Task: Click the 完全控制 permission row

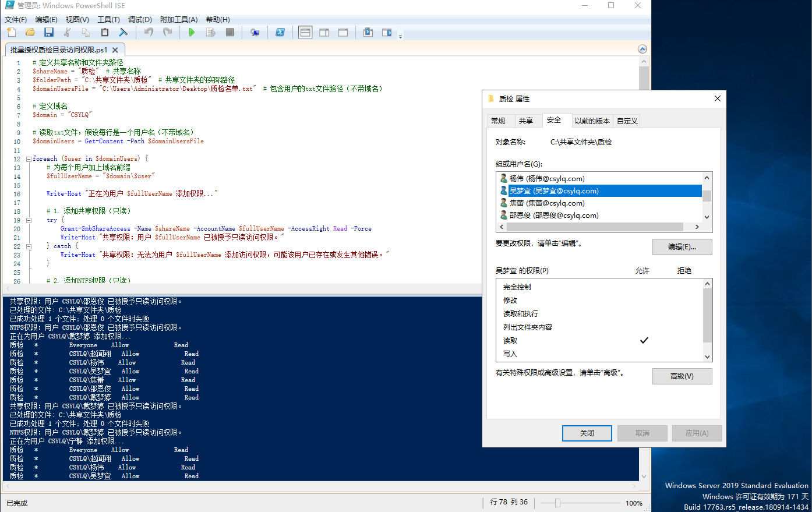Action: [600, 287]
